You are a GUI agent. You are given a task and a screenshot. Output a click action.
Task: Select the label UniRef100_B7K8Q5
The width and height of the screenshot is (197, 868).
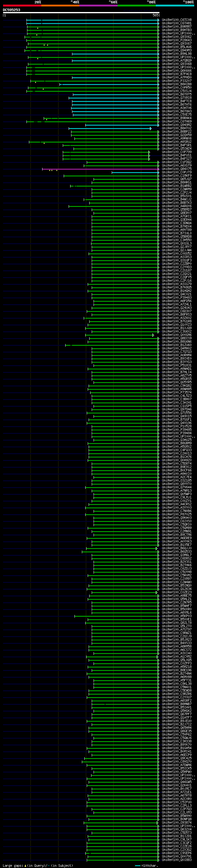coord(177,287)
